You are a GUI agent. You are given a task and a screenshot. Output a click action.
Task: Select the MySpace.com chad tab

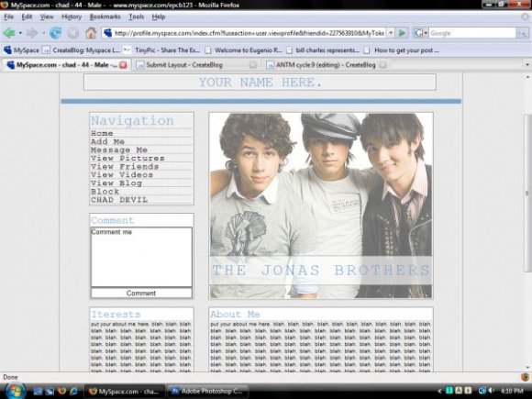(65, 65)
